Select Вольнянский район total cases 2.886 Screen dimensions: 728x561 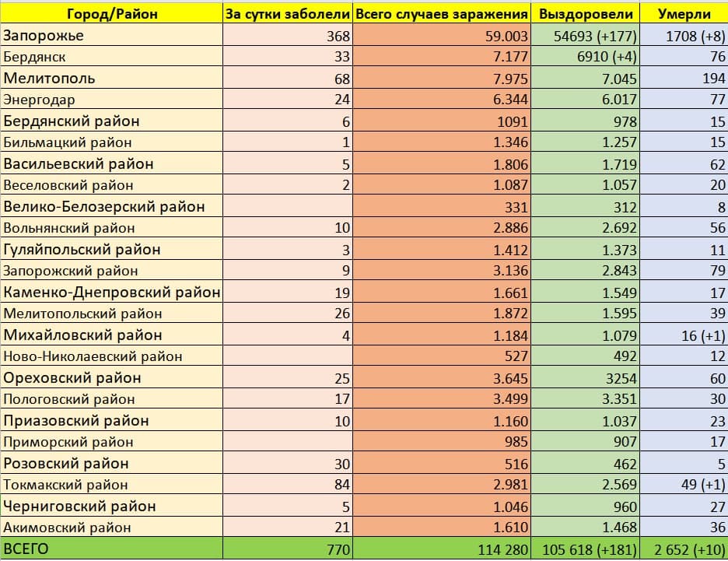[x=441, y=229]
